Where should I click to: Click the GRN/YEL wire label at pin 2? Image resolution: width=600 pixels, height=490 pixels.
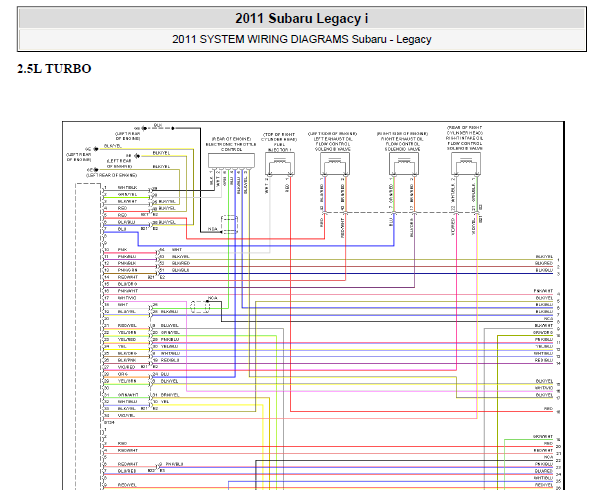127,194
